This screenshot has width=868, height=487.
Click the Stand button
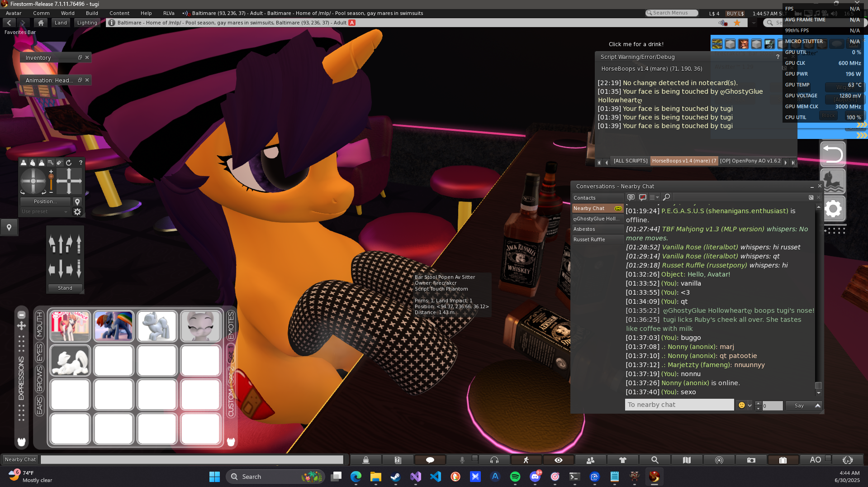pos(65,288)
